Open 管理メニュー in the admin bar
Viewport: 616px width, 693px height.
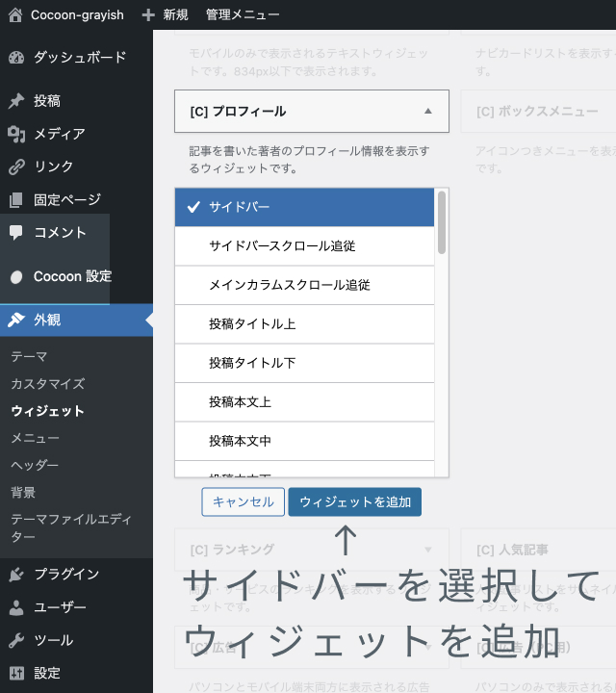243,15
